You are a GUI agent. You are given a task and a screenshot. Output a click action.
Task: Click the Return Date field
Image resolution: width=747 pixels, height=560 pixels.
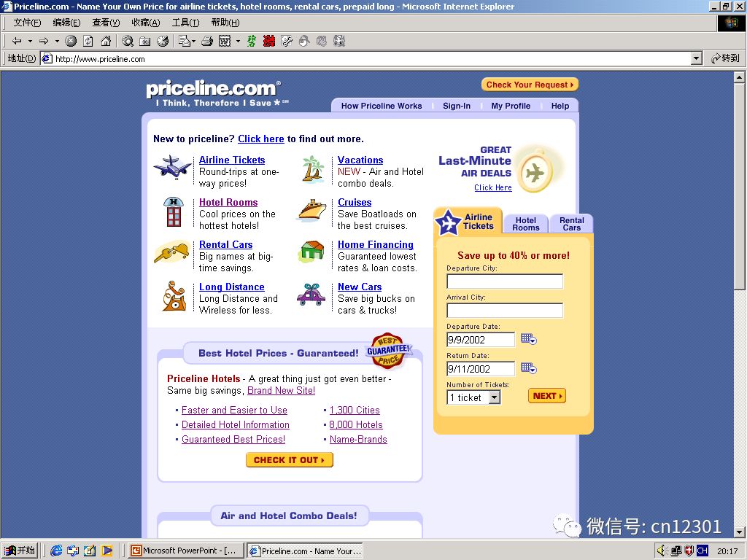pos(481,368)
